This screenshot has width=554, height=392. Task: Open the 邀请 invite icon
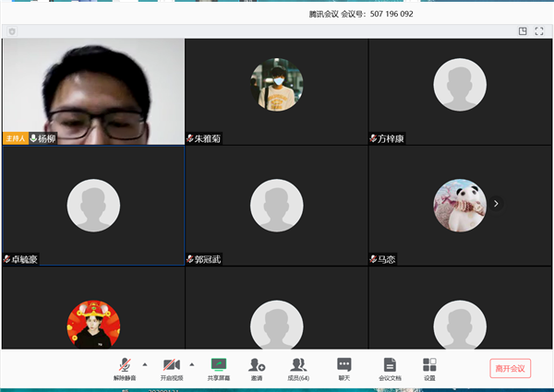pos(257,365)
